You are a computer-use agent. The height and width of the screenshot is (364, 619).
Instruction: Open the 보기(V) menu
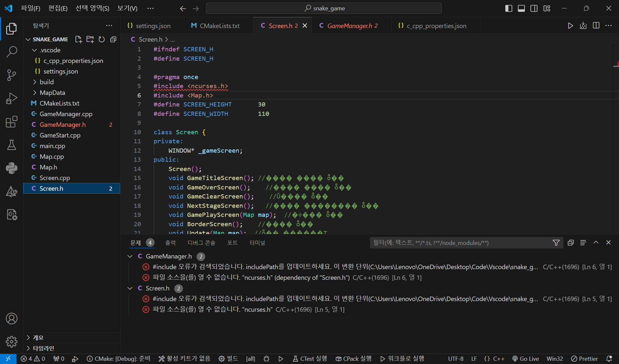click(x=127, y=8)
